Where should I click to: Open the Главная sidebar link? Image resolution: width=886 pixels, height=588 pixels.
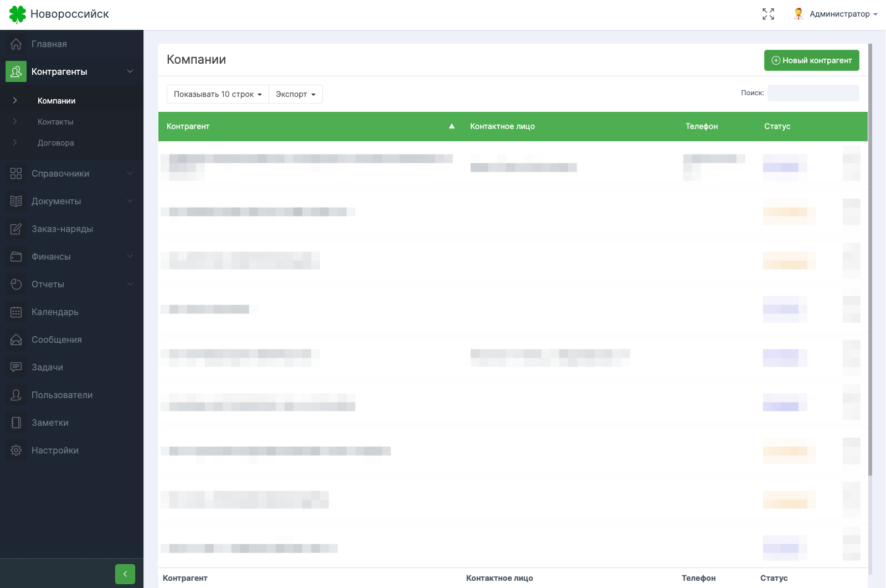pyautogui.click(x=49, y=44)
